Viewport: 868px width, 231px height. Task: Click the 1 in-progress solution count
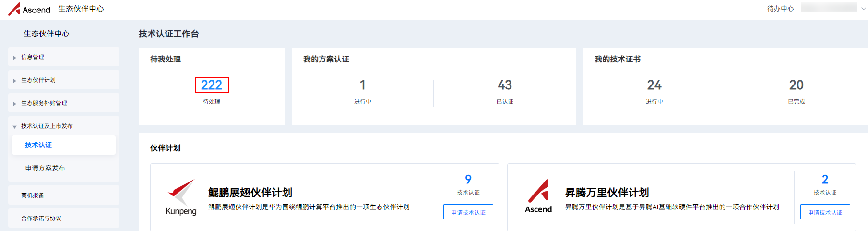363,85
